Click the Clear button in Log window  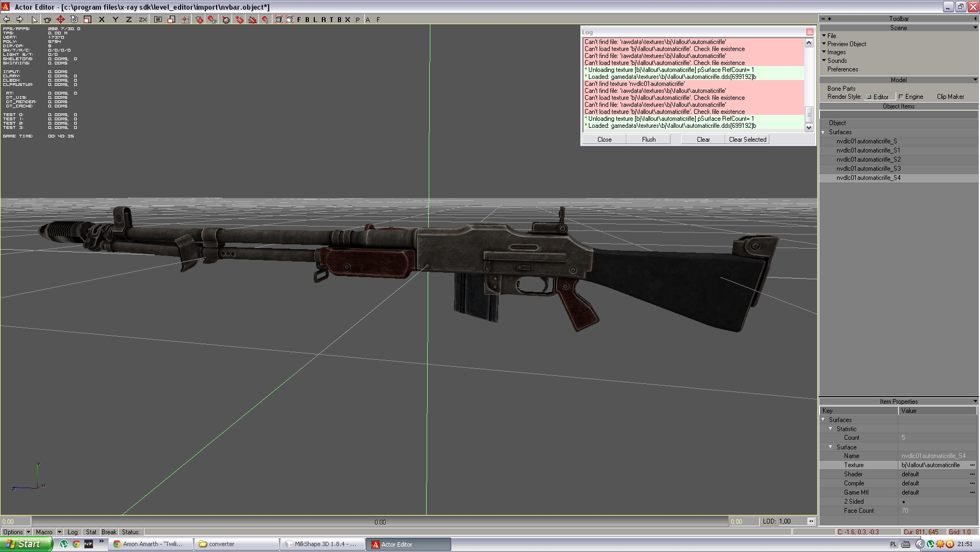coord(703,139)
